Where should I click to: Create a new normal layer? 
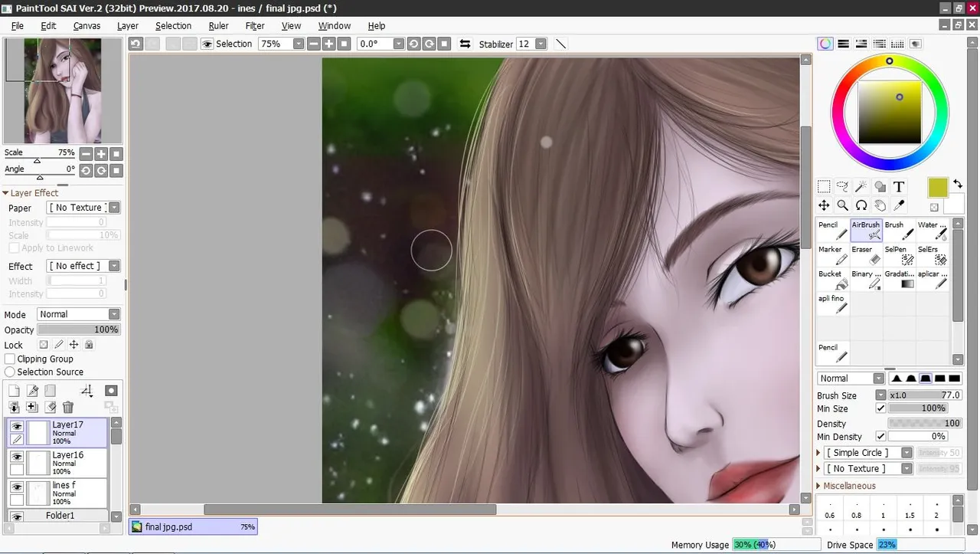14,391
